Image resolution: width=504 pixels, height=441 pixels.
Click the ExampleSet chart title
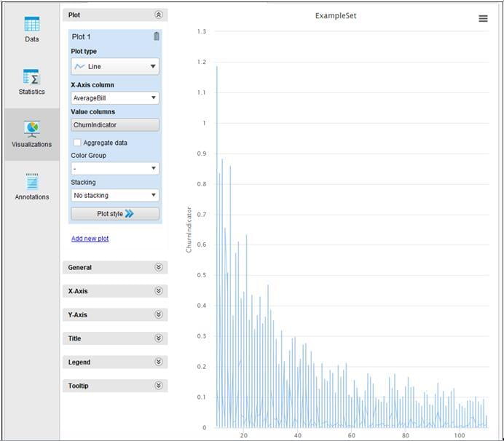[336, 15]
